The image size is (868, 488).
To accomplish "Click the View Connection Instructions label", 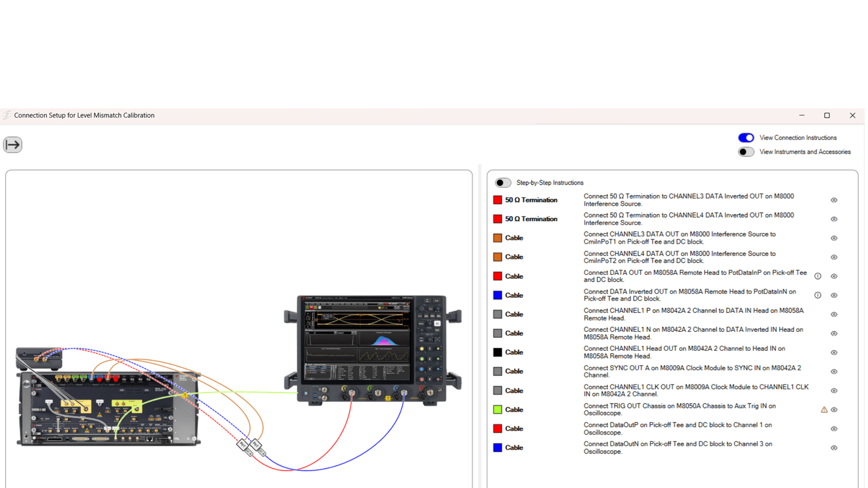I will click(x=797, y=137).
